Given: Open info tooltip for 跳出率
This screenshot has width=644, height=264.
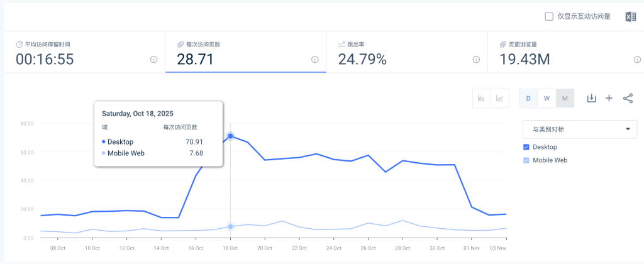Looking at the screenshot, I should pos(476,60).
